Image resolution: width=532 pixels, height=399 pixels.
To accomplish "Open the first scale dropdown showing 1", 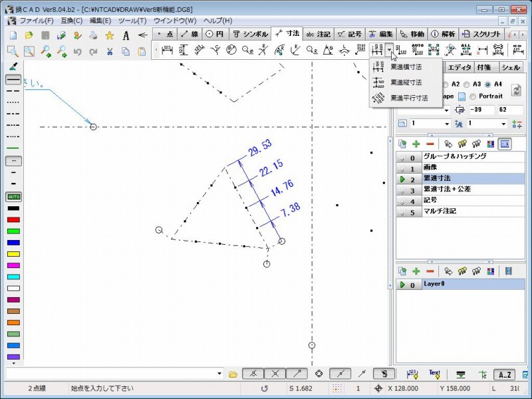I will (447, 124).
